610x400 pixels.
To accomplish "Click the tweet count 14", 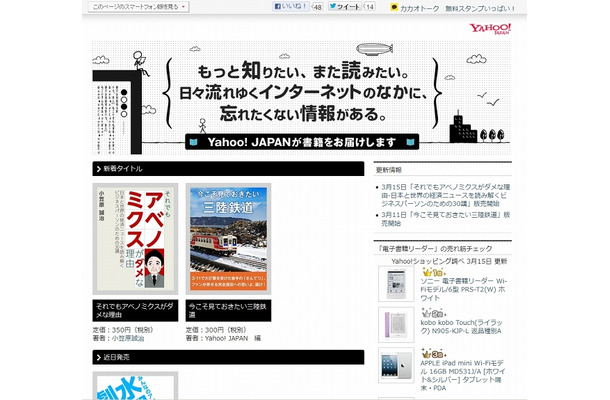I will [x=370, y=7].
